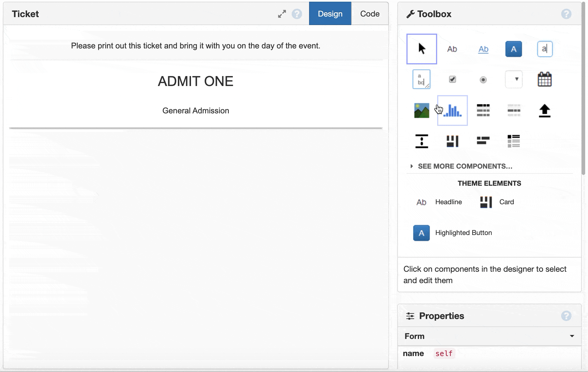Viewport: 588px width, 372px height.
Task: Select the RadioButton component in toolbox
Action: (483, 80)
